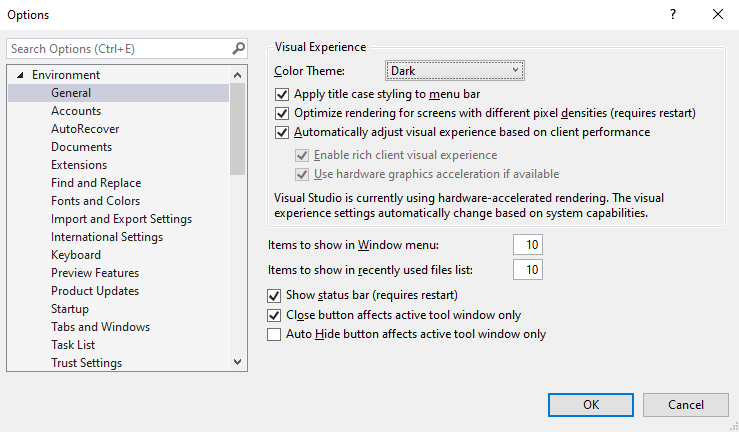The image size is (739, 432).
Task: Toggle Apply title case styling checkbox
Action: (x=283, y=94)
